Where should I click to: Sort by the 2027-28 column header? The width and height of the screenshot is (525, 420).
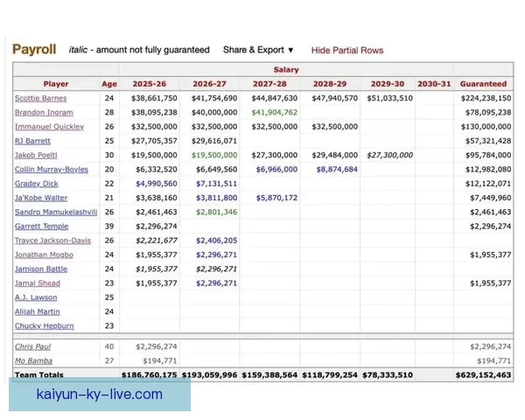(x=269, y=84)
